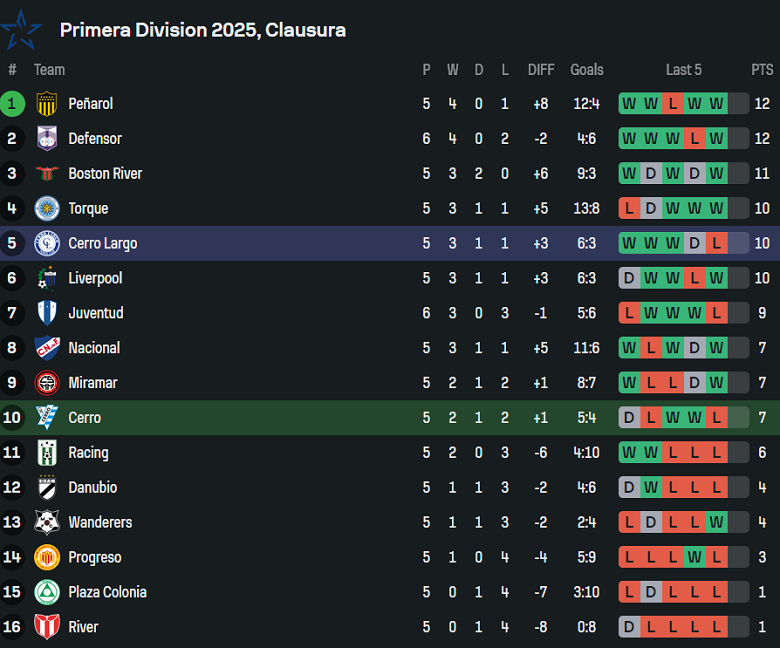Click the Last 5 column header
The image size is (780, 648).
[x=684, y=70]
